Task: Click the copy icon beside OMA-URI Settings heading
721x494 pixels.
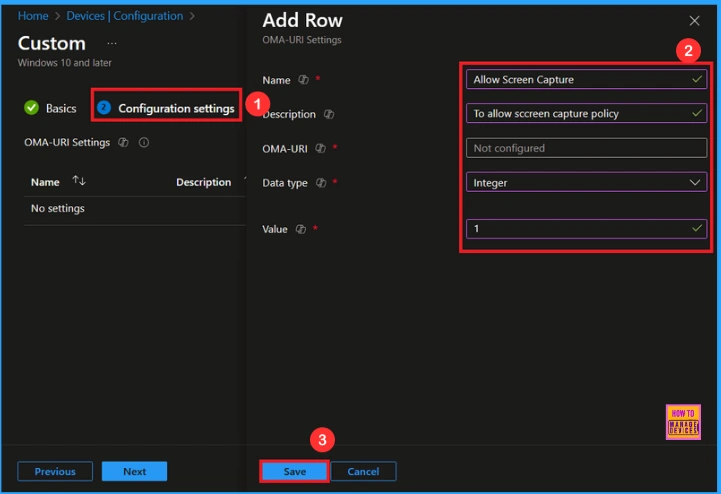Action: [123, 142]
